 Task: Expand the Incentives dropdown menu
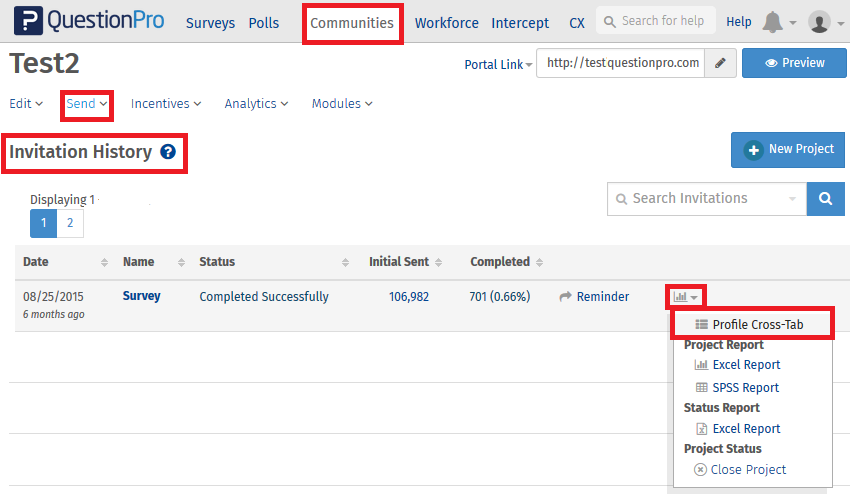tap(166, 104)
